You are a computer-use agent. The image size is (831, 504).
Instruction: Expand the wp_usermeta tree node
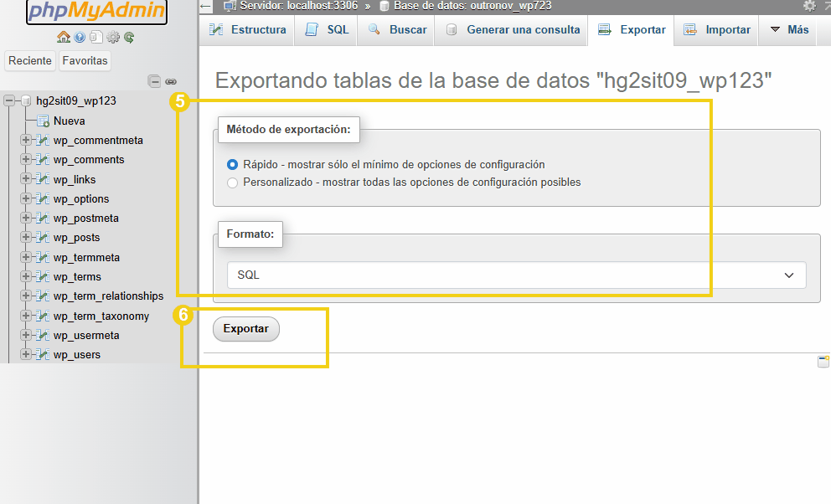25,335
